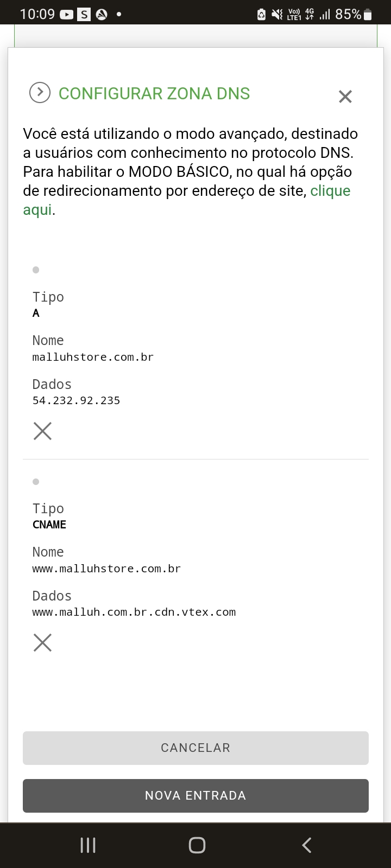Change the CNAME record type value
The height and width of the screenshot is (868, 391).
tap(49, 525)
